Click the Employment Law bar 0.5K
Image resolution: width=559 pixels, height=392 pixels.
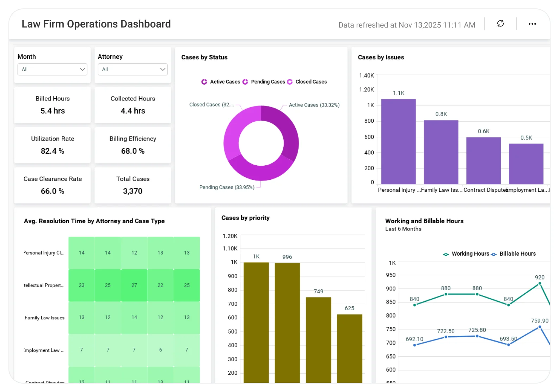[526, 164]
